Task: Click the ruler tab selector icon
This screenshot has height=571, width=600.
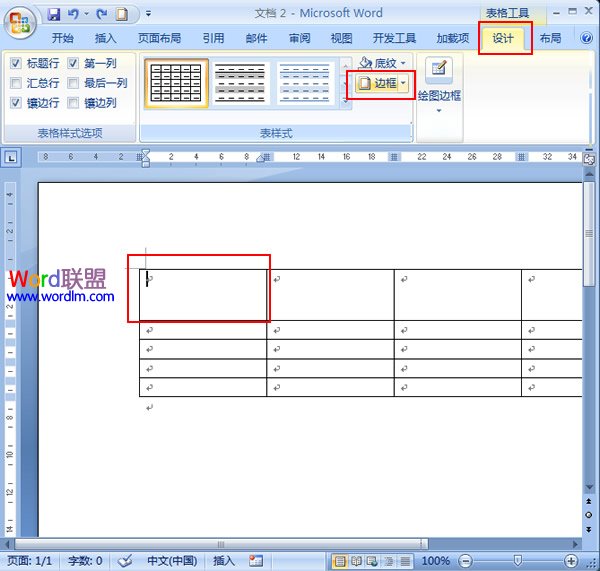Action: point(11,157)
